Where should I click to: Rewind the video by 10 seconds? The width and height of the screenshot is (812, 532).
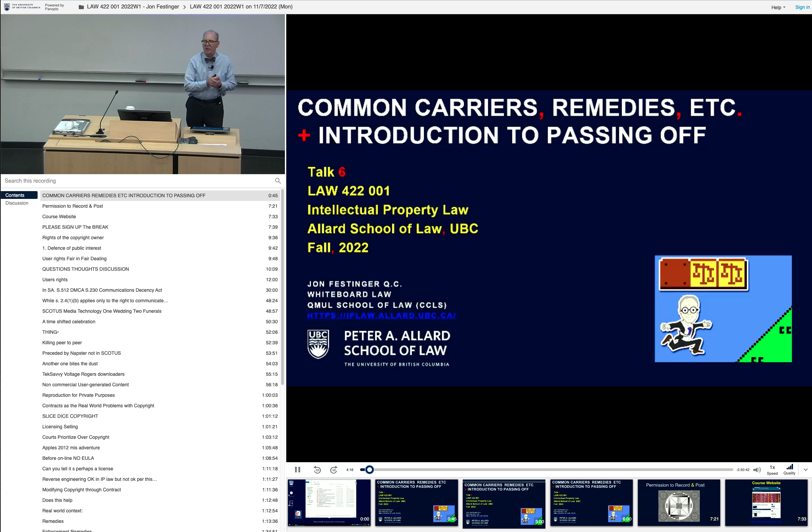[317, 470]
